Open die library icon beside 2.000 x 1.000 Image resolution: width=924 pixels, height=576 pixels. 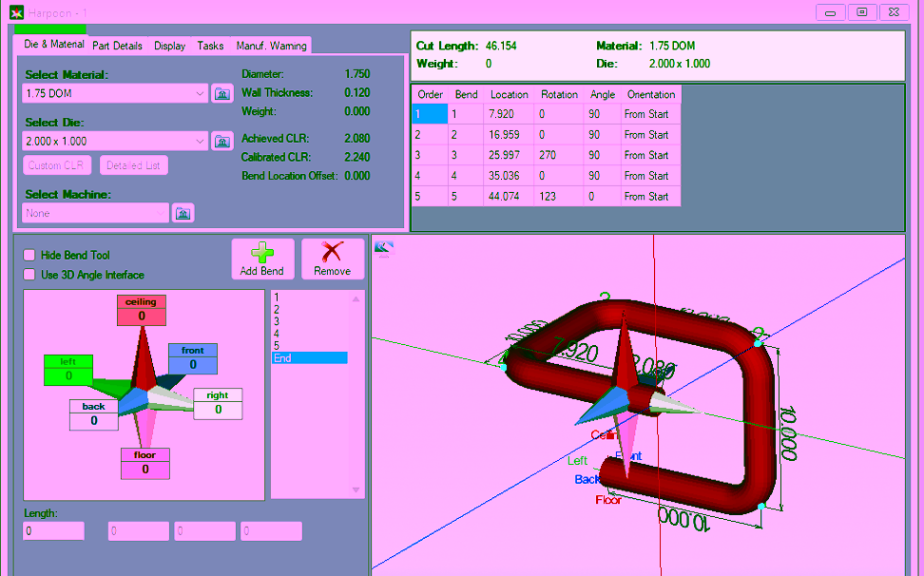coord(222,142)
